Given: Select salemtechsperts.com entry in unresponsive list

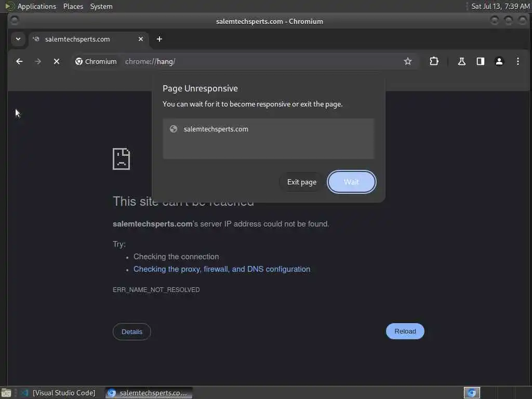Looking at the screenshot, I should click(x=269, y=129).
